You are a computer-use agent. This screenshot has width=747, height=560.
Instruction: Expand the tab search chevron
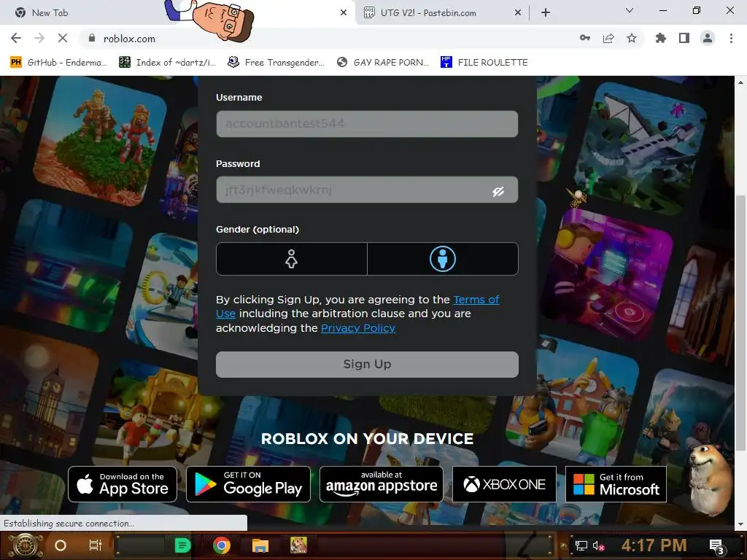tap(630, 10)
